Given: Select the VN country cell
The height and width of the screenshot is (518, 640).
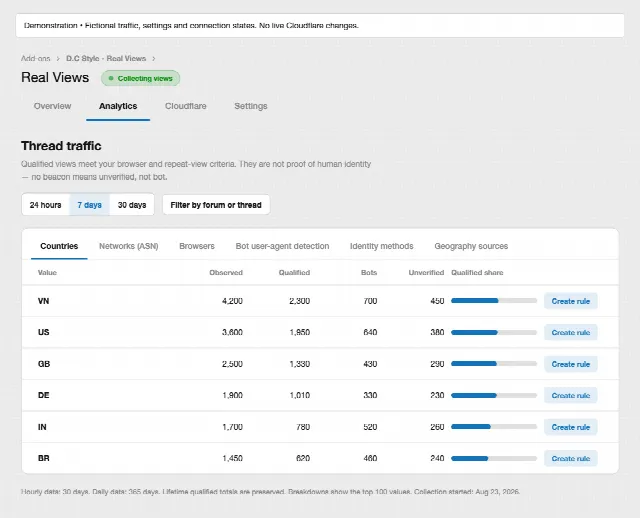Looking at the screenshot, I should pos(43,301).
